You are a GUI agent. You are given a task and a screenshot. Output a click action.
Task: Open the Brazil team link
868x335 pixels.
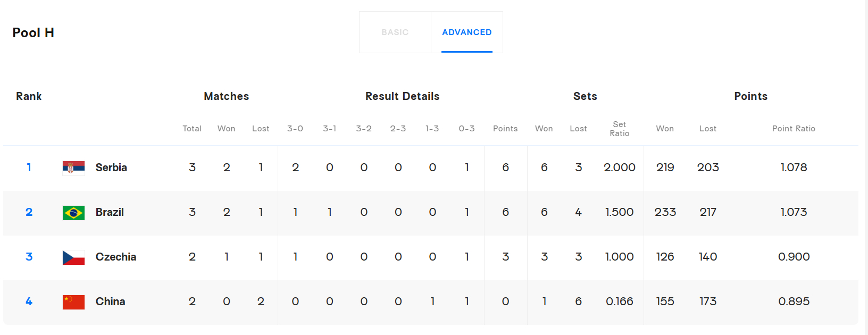point(110,212)
